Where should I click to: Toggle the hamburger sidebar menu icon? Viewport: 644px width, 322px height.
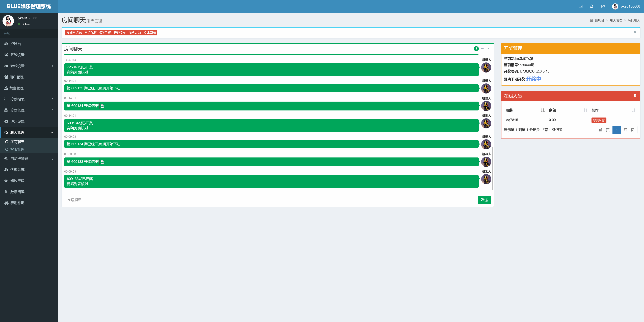(63, 6)
